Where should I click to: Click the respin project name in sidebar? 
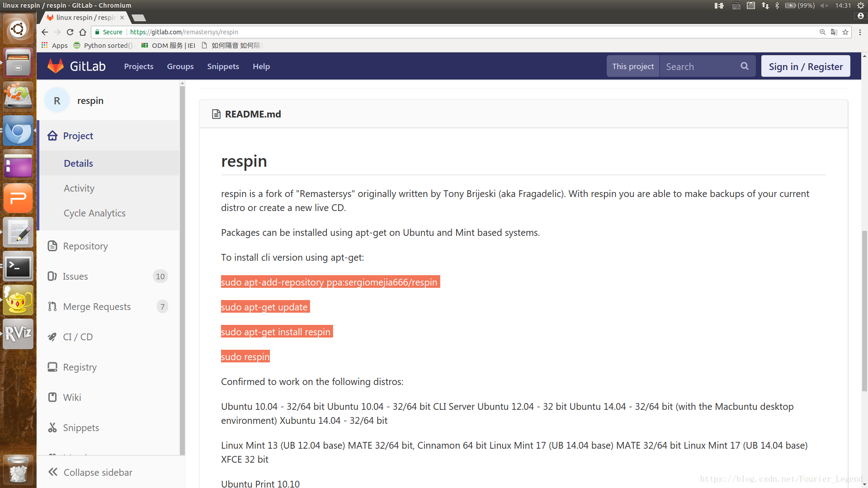pos(90,100)
